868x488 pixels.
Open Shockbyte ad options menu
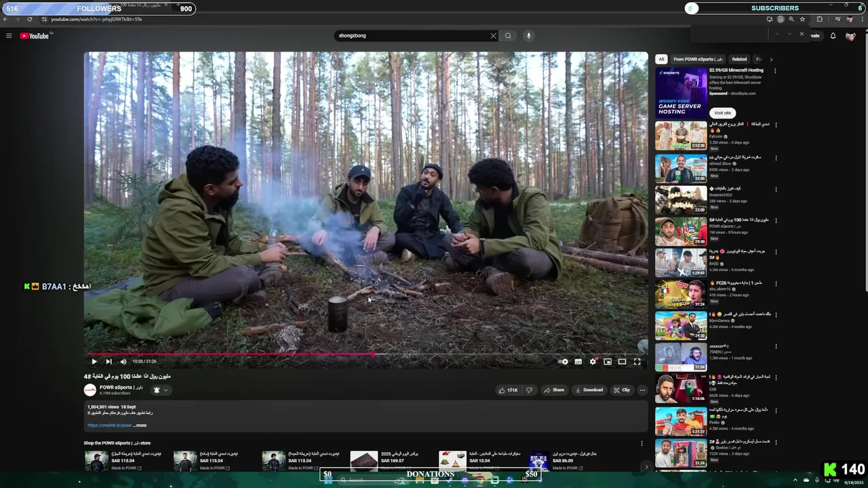775,70
